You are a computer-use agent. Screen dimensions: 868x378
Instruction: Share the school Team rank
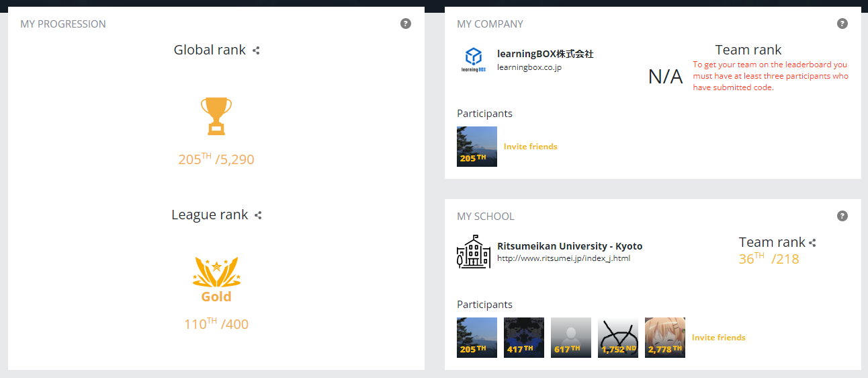pyautogui.click(x=813, y=243)
